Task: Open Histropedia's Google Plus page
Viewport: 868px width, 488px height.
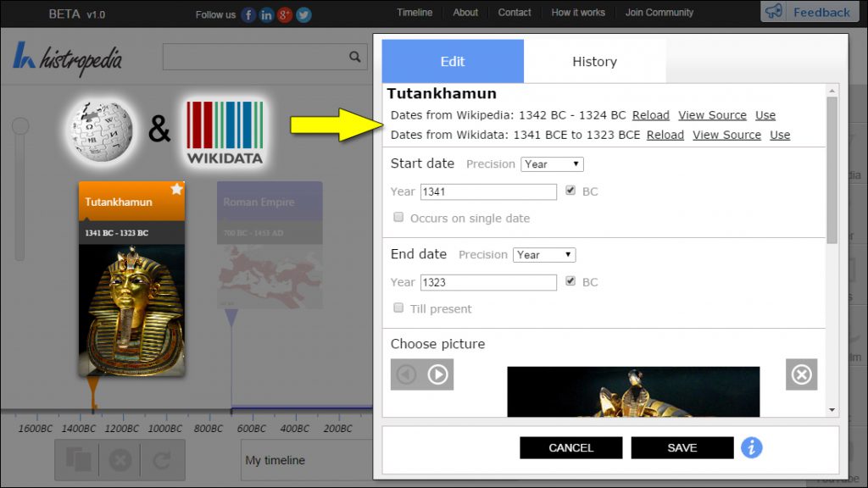Action: 284,14
